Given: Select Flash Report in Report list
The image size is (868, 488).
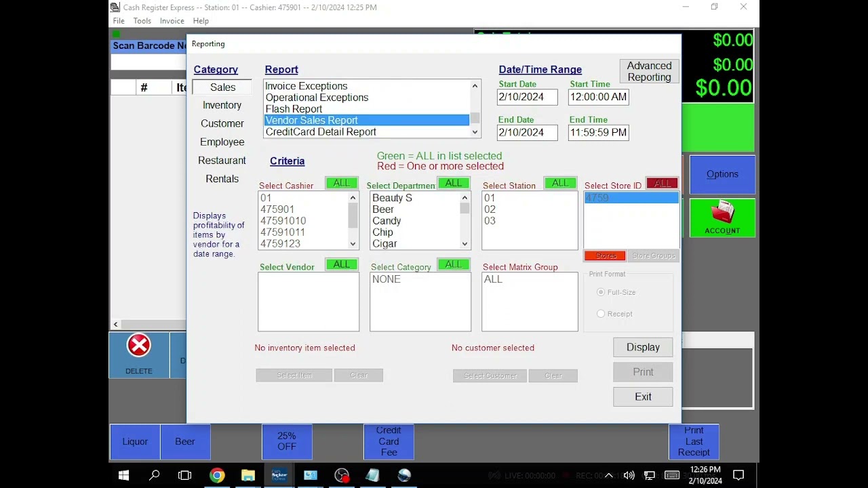Looking at the screenshot, I should coord(366,108).
